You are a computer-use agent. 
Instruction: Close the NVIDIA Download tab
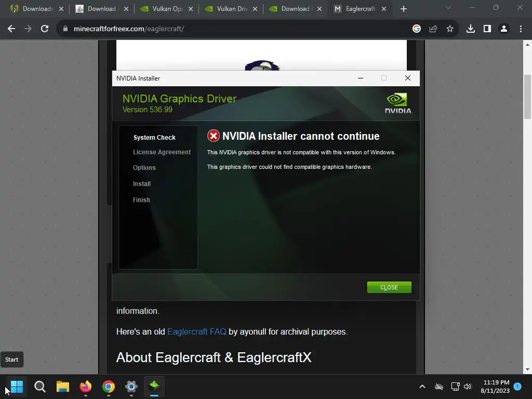320,9
